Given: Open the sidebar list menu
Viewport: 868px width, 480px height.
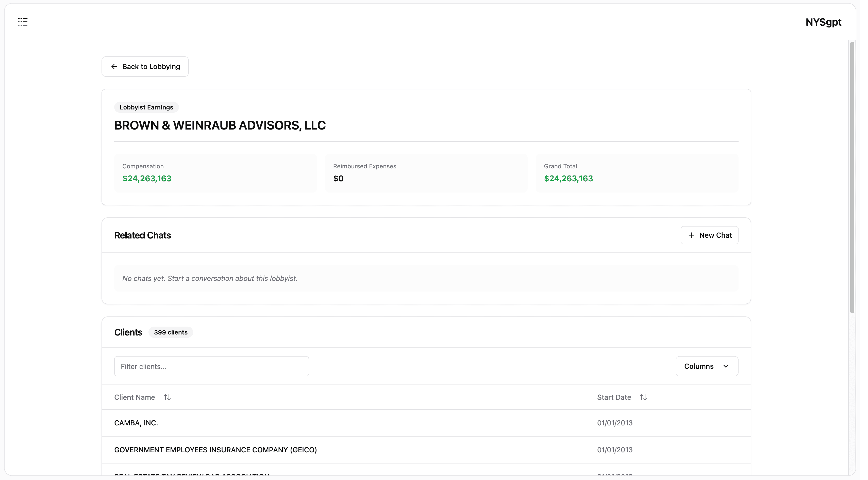Looking at the screenshot, I should click(x=23, y=22).
